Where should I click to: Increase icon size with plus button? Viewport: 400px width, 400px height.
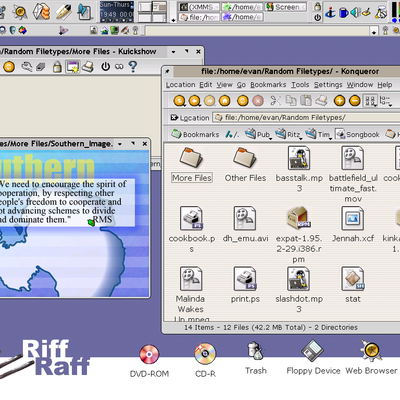[x=339, y=101]
